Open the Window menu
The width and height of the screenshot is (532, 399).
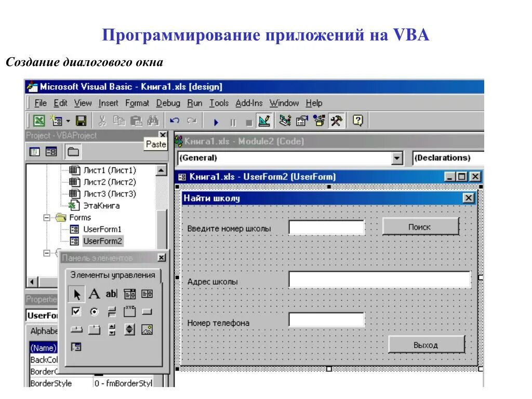[x=284, y=103]
